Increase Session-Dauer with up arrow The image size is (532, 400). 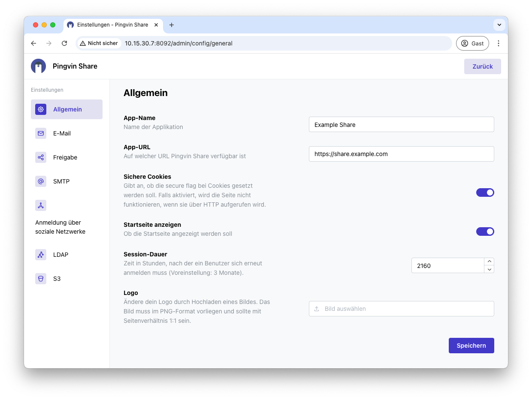[489, 262]
